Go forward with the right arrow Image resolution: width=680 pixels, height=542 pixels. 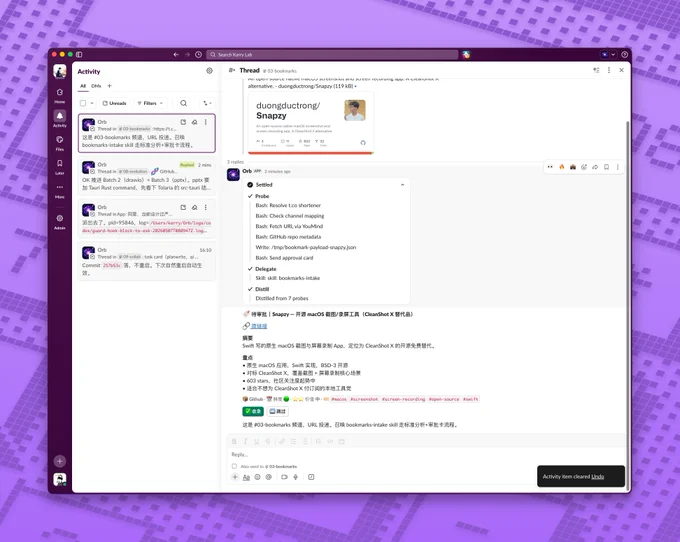click(187, 55)
